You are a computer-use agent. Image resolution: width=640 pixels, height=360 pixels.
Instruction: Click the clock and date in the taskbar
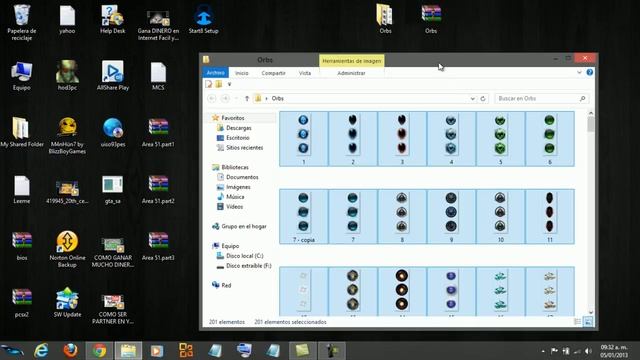[x=614, y=351]
